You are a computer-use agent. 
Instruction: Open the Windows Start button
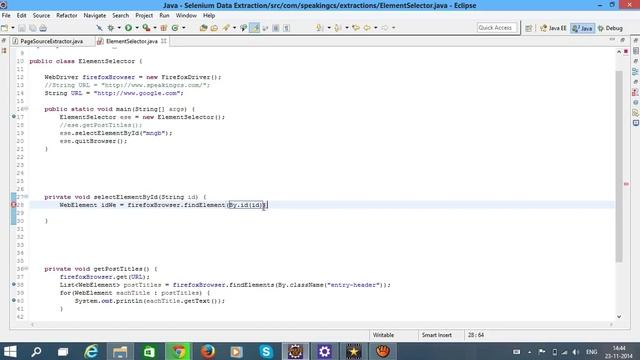point(10,351)
